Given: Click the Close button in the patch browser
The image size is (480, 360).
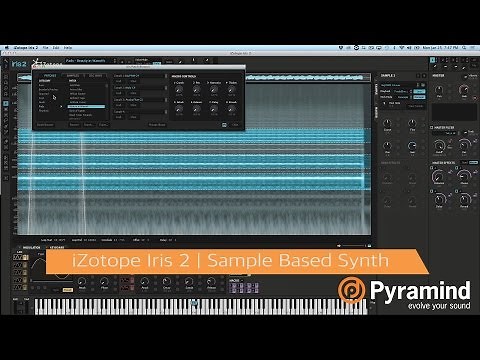Looking at the screenshot, I should click(235, 125).
